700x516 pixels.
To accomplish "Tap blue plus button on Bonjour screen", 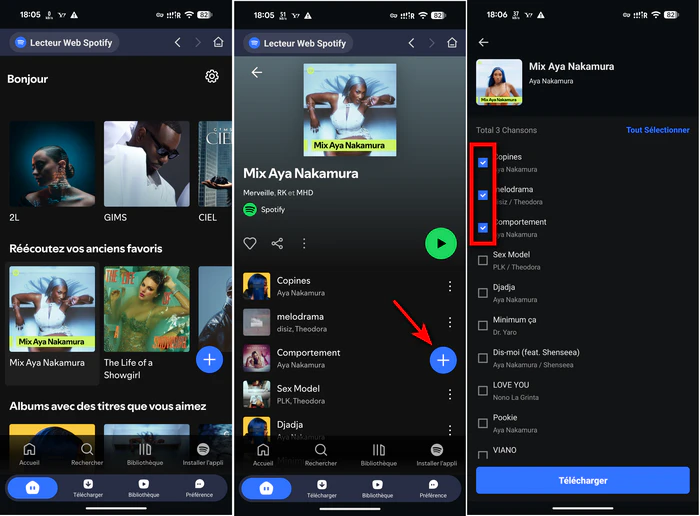I will pos(209,359).
